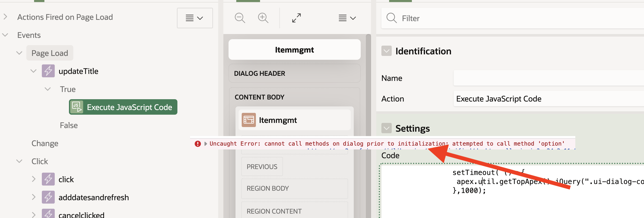Open the left tree pane menu dropdown

point(194,18)
